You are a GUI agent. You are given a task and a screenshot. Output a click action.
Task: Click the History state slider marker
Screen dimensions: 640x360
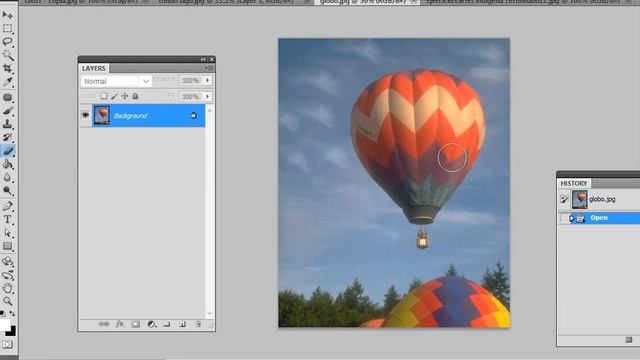[x=572, y=218]
